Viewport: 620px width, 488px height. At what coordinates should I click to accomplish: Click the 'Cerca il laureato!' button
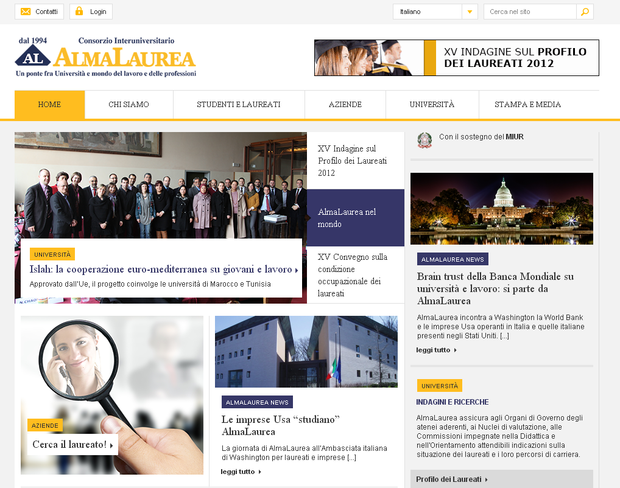(x=72, y=444)
